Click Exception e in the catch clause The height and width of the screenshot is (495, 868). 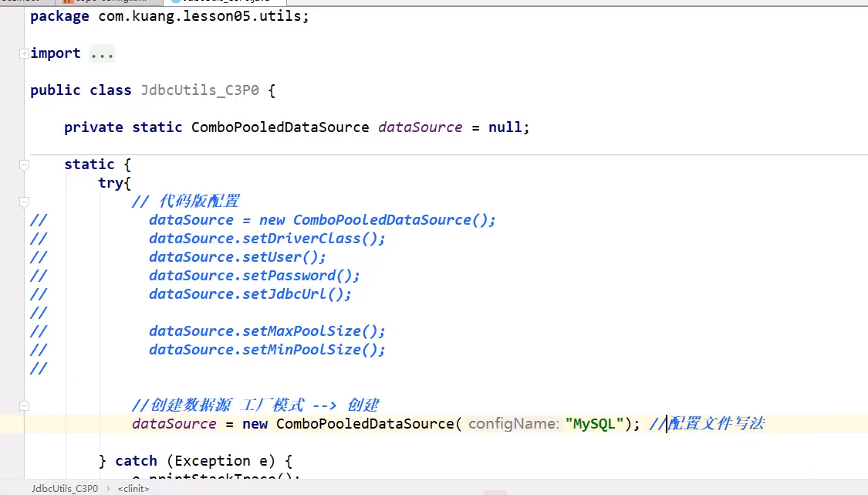click(x=221, y=461)
